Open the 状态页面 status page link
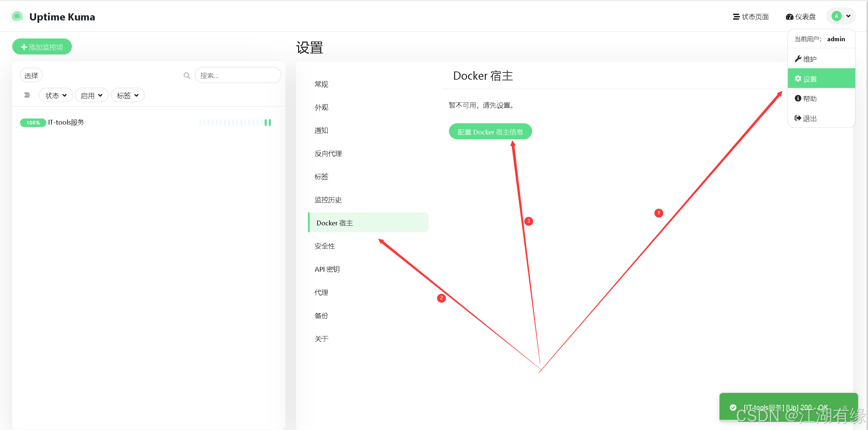 pos(750,17)
